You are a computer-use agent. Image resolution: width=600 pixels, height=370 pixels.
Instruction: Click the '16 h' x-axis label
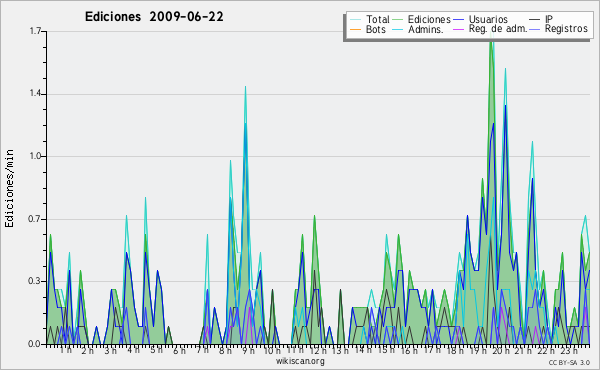point(409,351)
